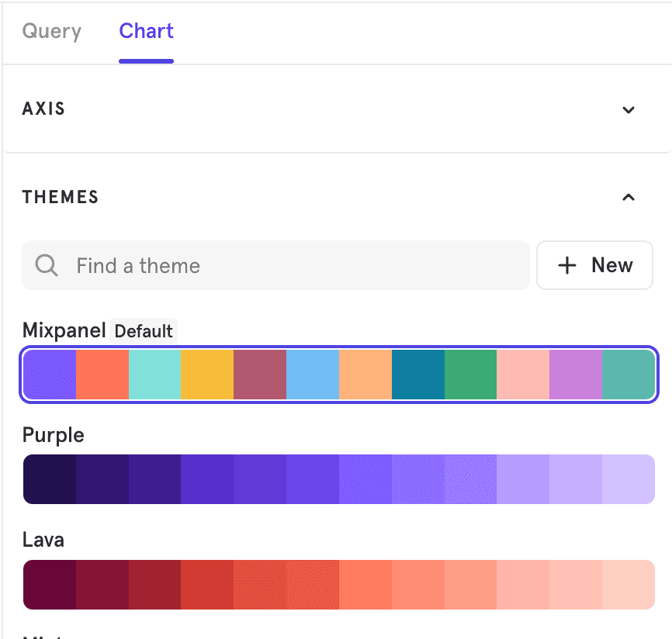Click the New theme button

[x=594, y=265]
